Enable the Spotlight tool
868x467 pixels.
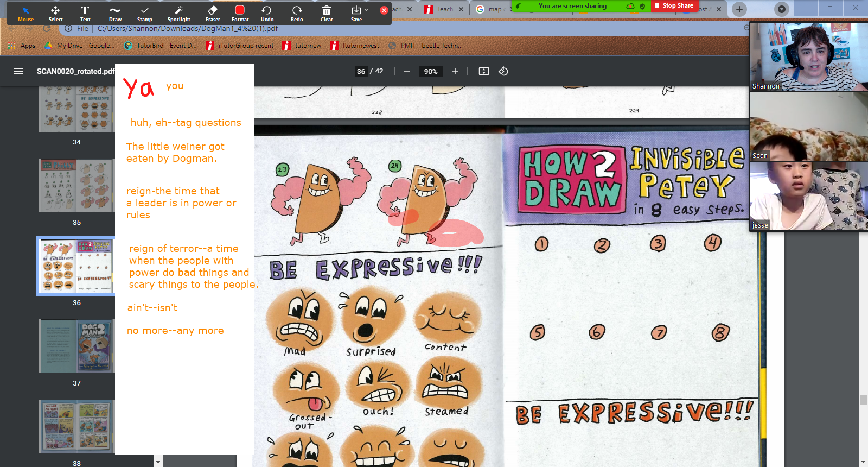point(179,14)
